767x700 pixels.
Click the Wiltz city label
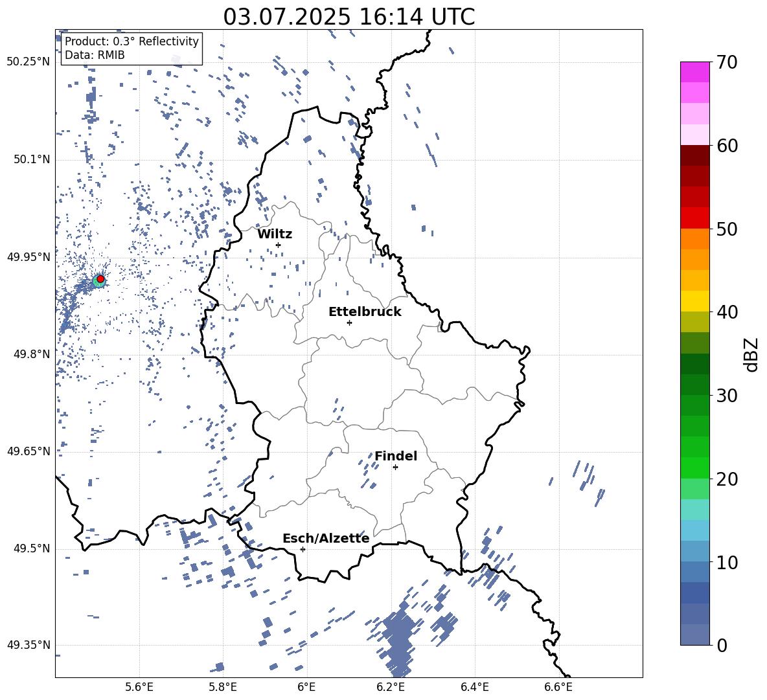[275, 234]
